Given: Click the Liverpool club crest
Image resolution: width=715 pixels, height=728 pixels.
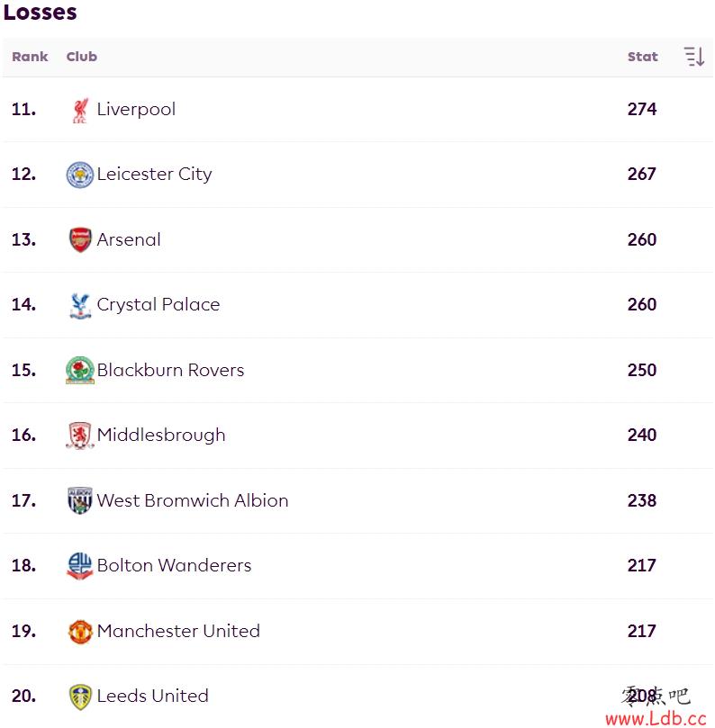Looking at the screenshot, I should point(80,110).
